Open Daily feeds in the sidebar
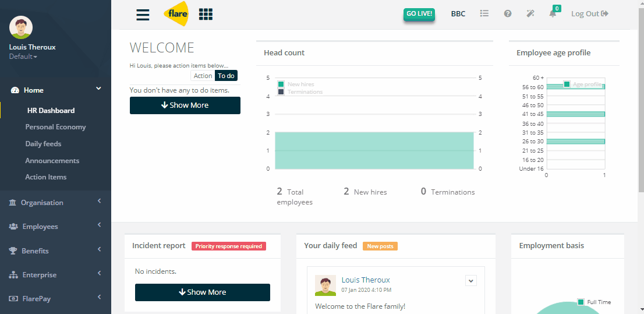This screenshot has height=314, width=644. (x=43, y=144)
